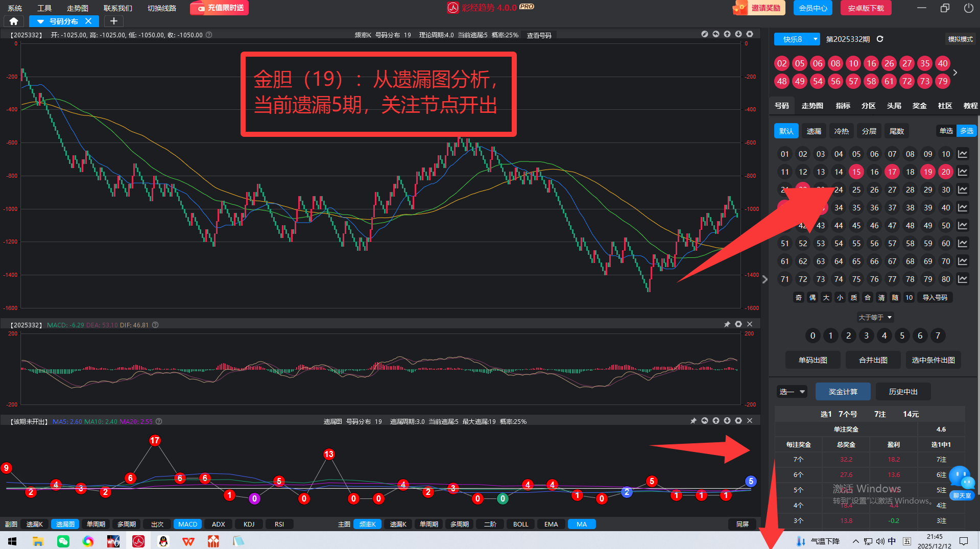Click the 历史中出 button

click(x=903, y=392)
